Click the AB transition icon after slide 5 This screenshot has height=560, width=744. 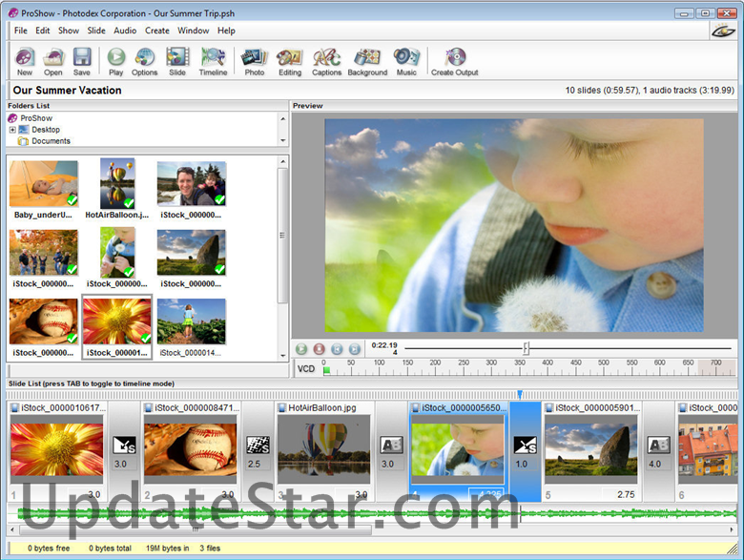coord(658,446)
